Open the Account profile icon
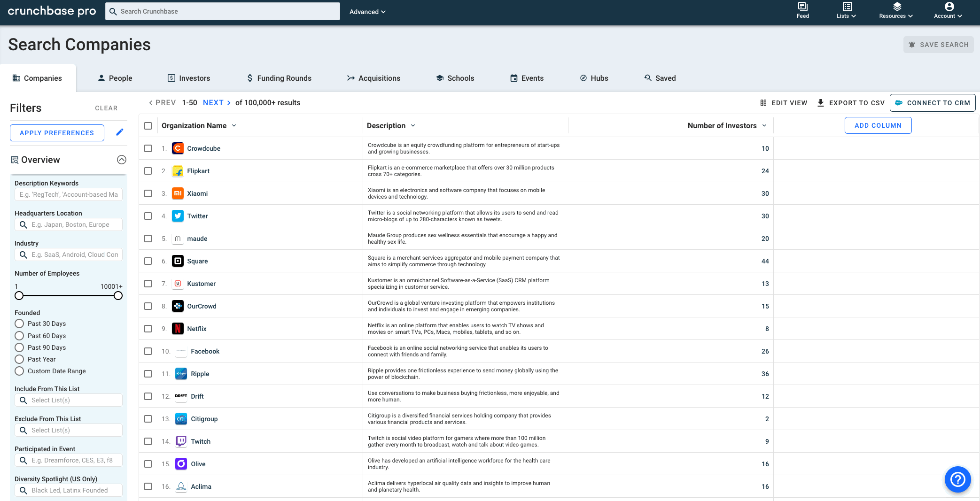The height and width of the screenshot is (501, 980). 949,7
